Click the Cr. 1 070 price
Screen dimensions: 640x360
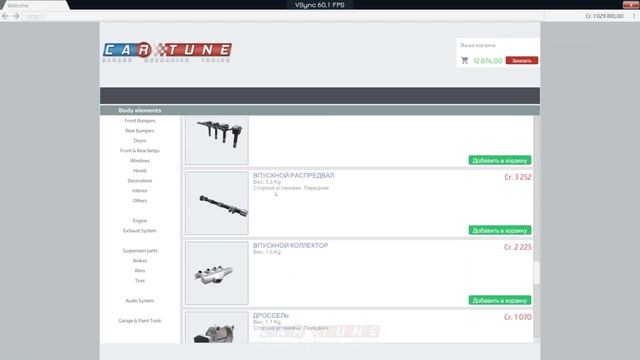pos(518,317)
